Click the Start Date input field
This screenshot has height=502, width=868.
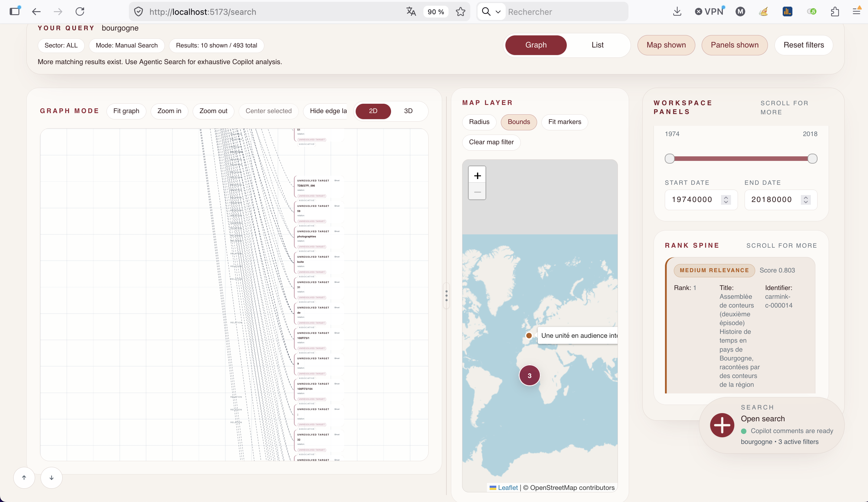(701, 200)
